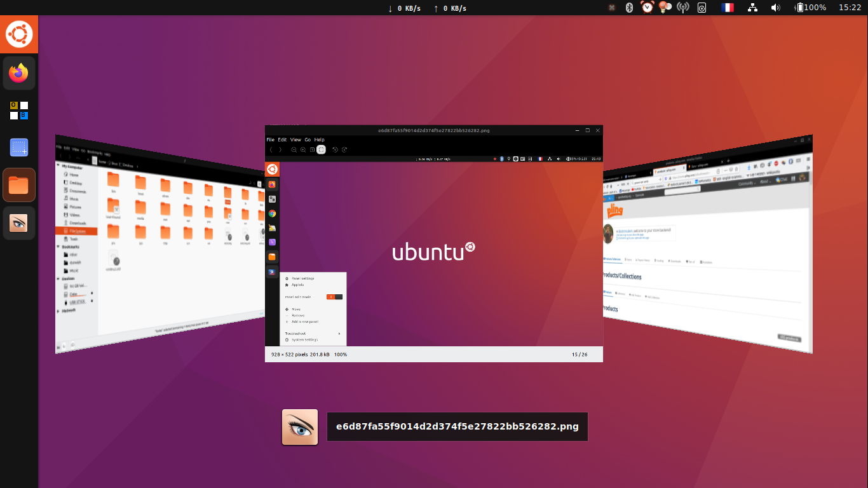The image size is (868, 488).
Task: Select Music under My Computer in sidebar
Action: pos(72,199)
